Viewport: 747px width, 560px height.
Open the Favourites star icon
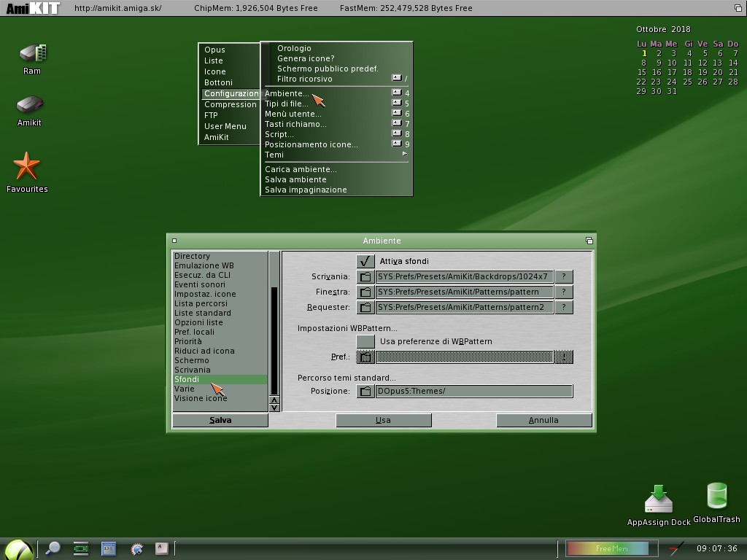click(x=27, y=167)
